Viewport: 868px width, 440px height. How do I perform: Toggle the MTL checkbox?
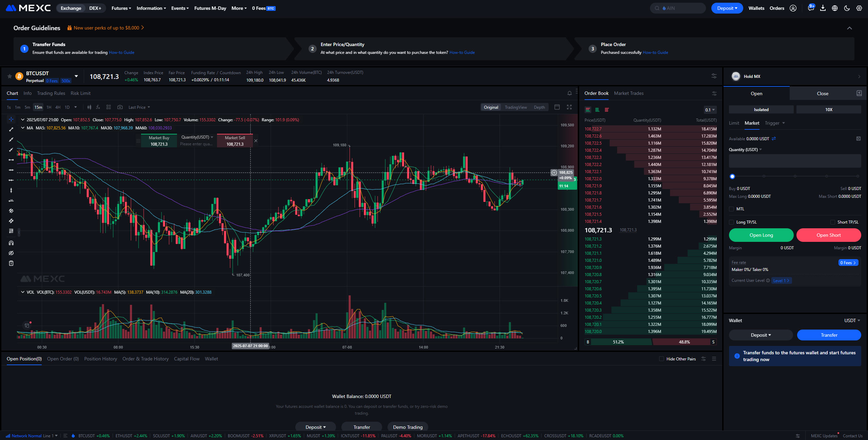tap(731, 209)
